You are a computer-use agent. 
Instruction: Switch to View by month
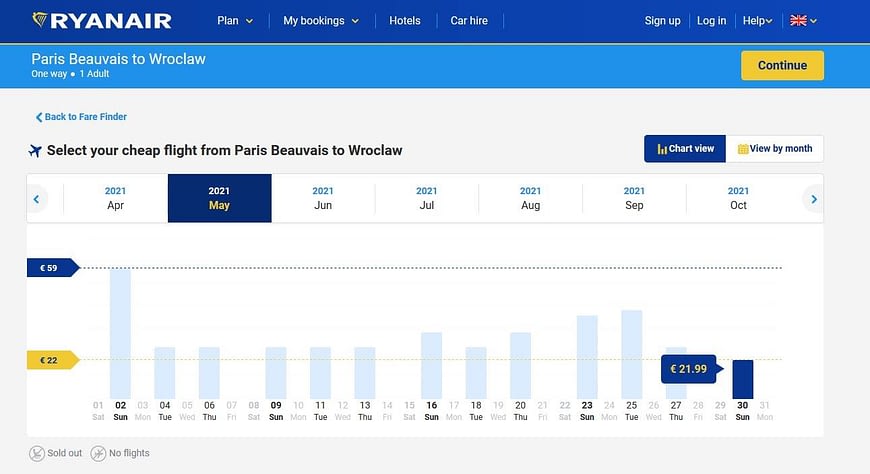tap(775, 149)
